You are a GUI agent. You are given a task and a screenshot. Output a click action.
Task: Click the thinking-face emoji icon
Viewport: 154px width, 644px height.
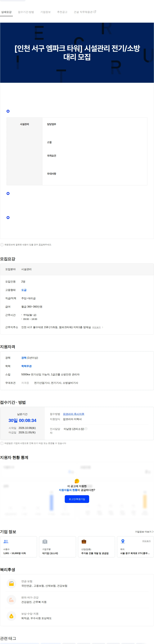(x=77, y=481)
